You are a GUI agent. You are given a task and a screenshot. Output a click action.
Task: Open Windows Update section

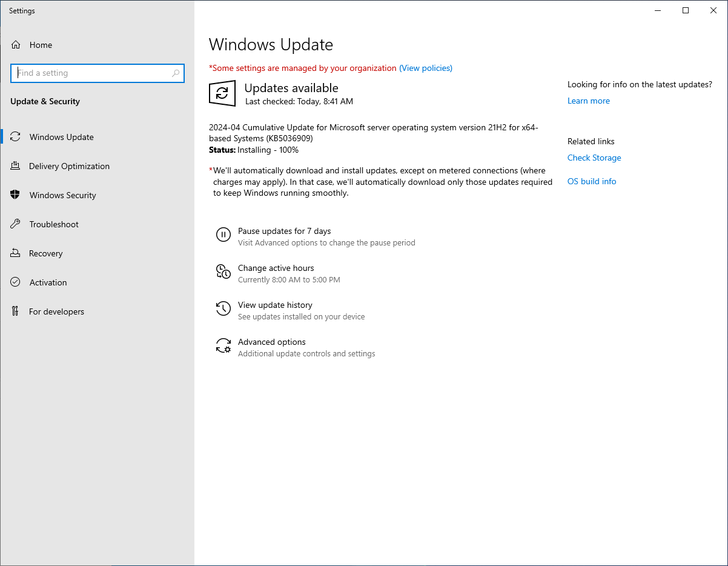(x=98, y=137)
